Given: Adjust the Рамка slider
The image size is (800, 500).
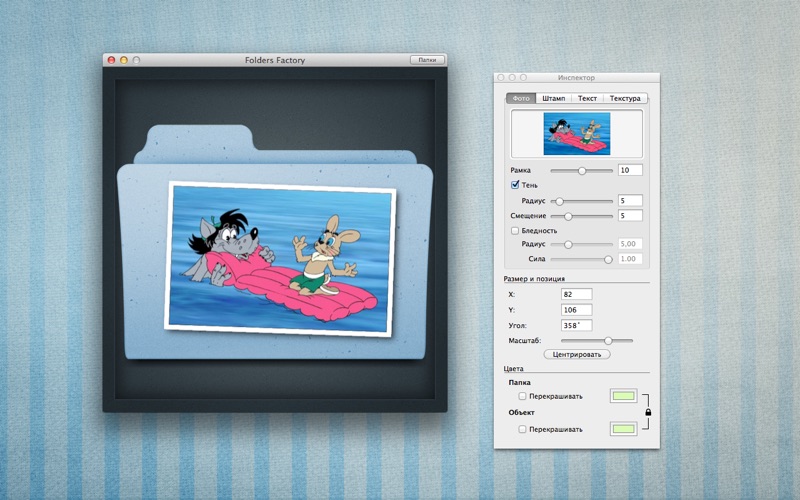Looking at the screenshot, I should [x=582, y=170].
